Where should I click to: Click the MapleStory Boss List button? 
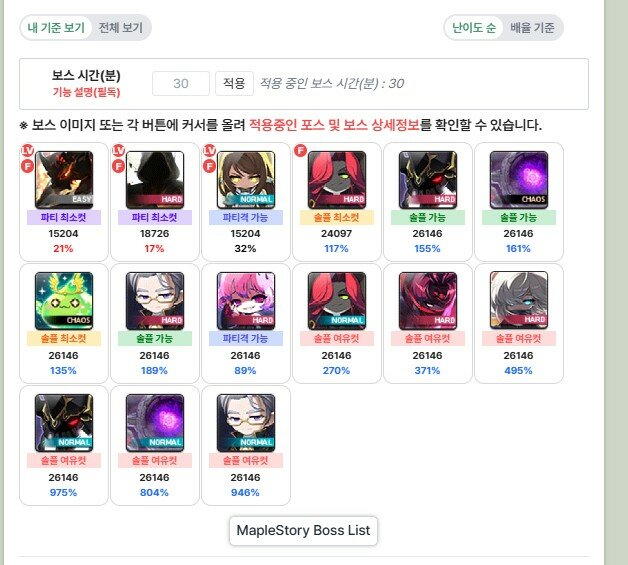coord(303,530)
